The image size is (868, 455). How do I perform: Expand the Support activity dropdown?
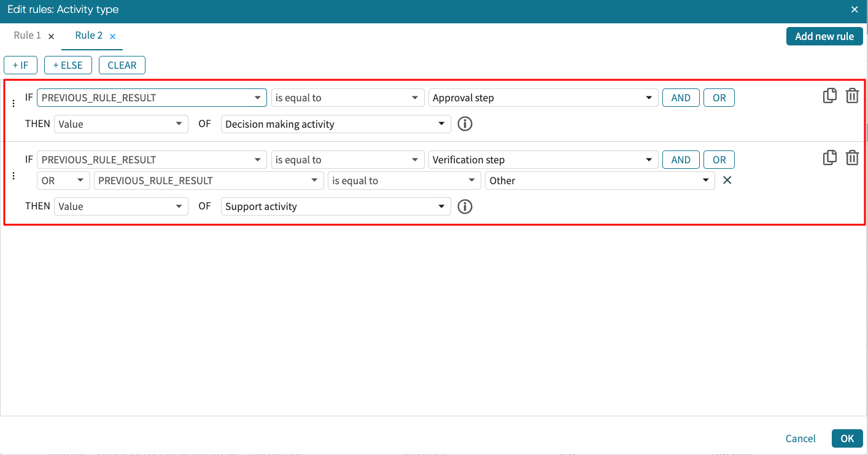(x=335, y=206)
